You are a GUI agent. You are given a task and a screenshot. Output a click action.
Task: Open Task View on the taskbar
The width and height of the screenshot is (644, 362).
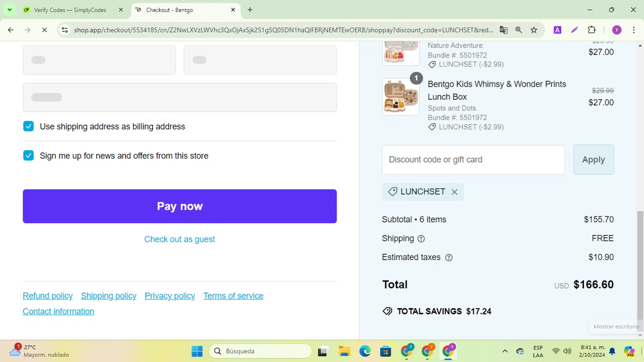(323, 351)
